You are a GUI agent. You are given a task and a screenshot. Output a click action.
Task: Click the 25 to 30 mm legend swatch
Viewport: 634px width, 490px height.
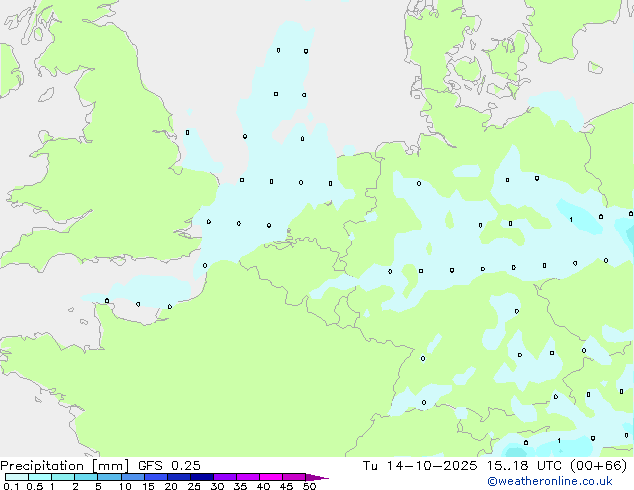click(x=202, y=477)
